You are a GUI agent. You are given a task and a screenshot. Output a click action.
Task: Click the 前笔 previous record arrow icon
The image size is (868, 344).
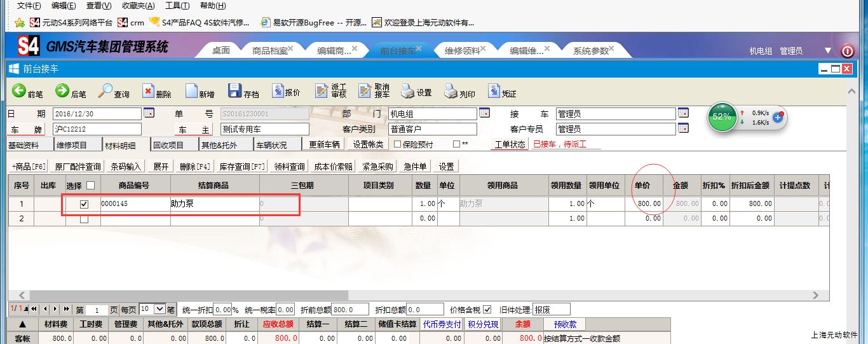tap(19, 91)
